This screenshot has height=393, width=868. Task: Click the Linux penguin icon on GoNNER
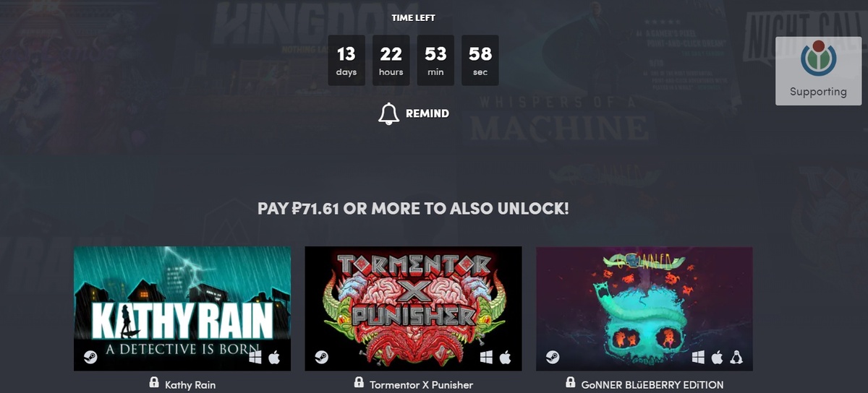coord(736,357)
